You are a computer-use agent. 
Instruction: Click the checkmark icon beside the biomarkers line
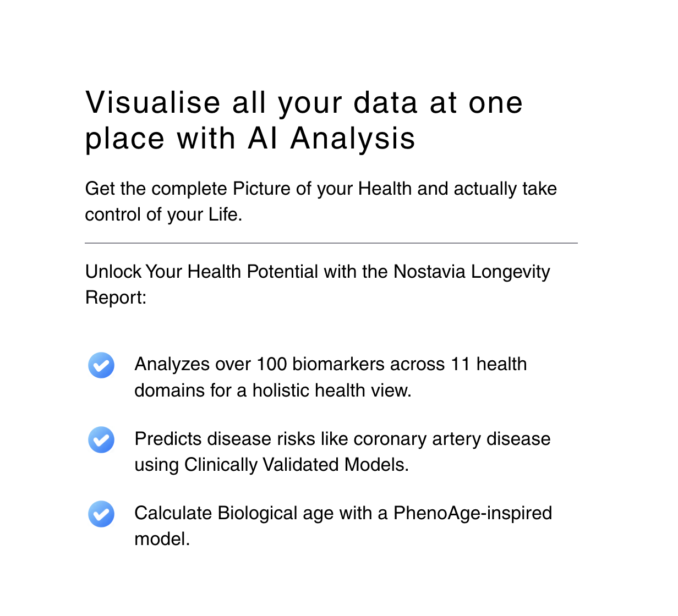(x=101, y=365)
